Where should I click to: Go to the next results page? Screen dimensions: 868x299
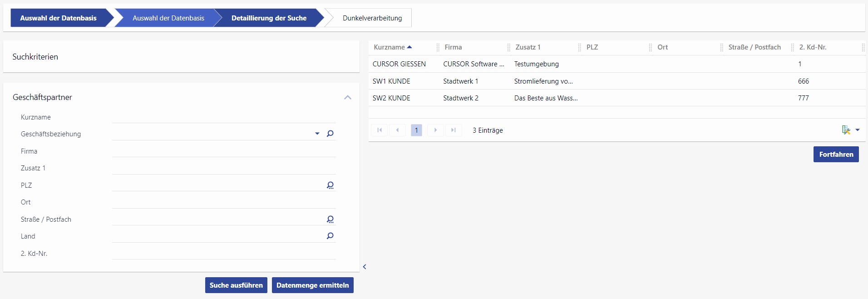click(435, 130)
